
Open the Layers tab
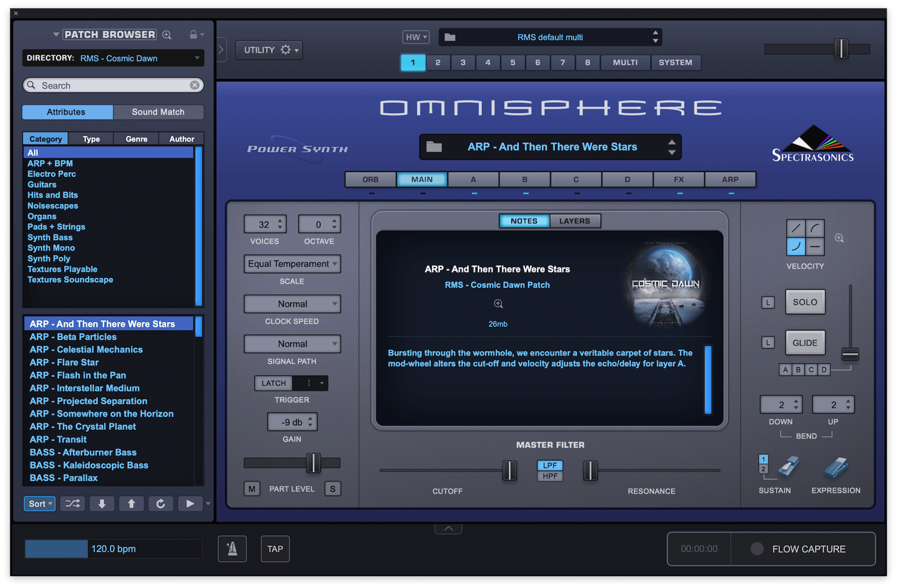(575, 221)
